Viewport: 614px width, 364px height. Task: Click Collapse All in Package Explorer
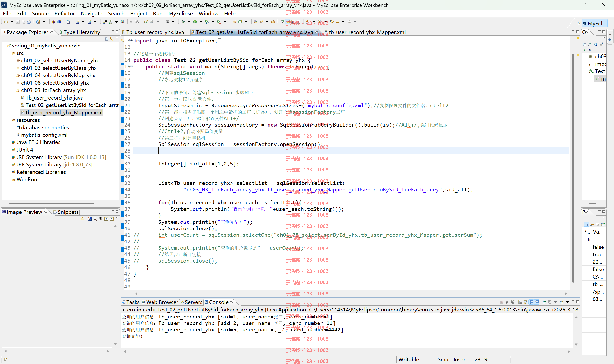click(x=106, y=39)
